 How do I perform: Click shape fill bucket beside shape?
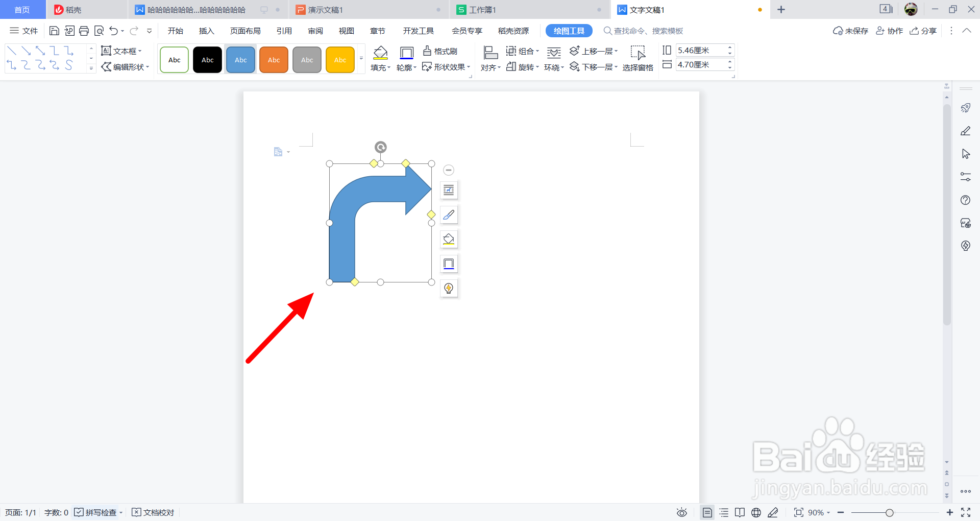point(449,240)
